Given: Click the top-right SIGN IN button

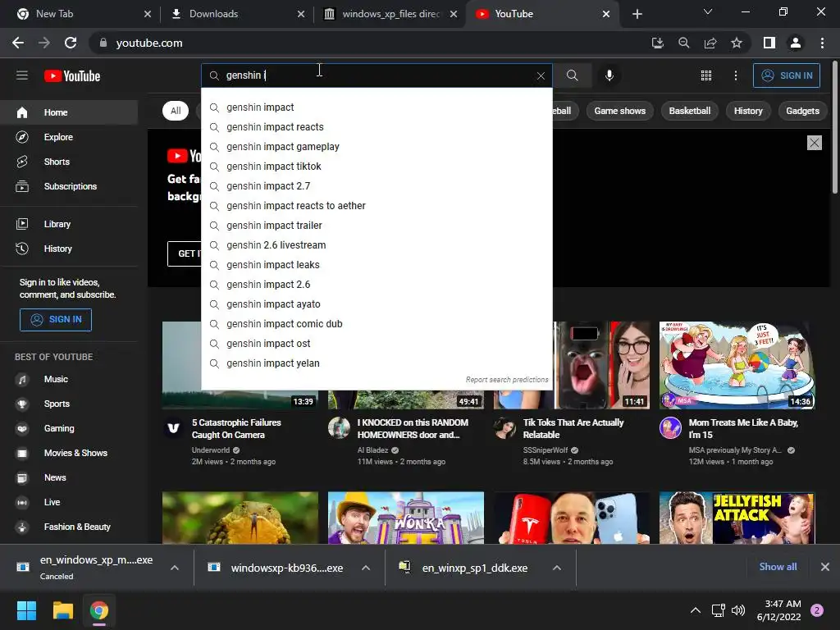Looking at the screenshot, I should coord(787,75).
